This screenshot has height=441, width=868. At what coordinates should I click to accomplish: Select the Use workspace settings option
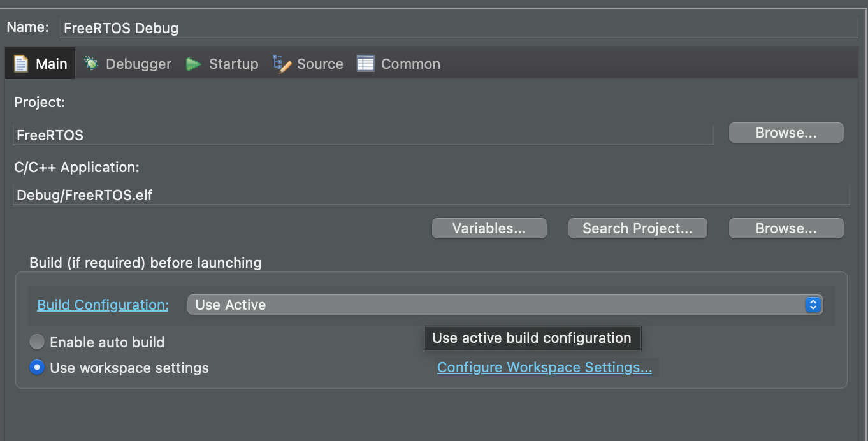click(37, 368)
